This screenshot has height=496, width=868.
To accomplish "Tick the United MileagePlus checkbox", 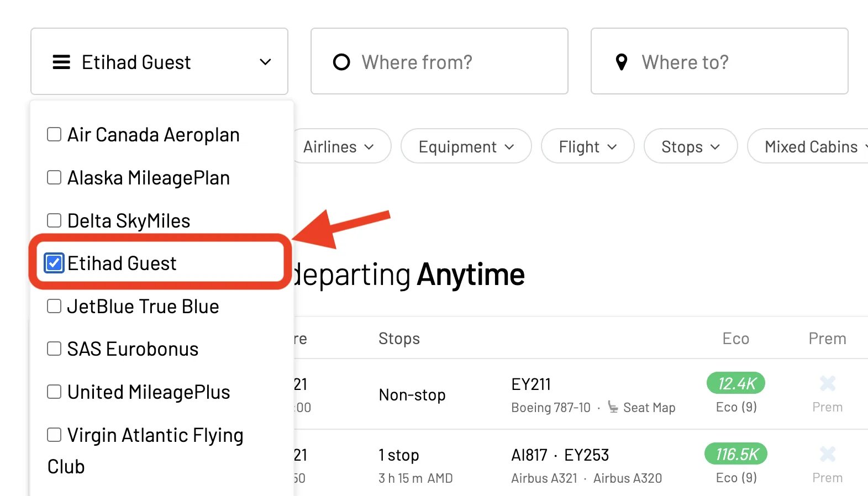I will pos(54,392).
